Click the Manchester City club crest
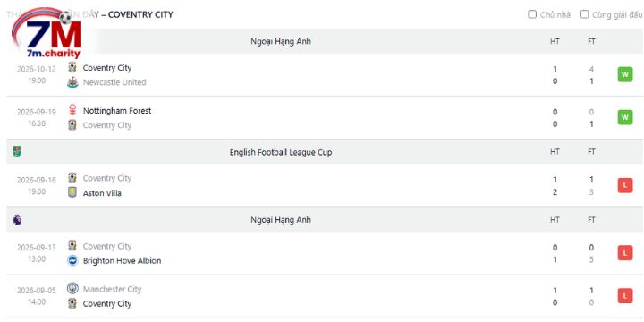 (72, 289)
